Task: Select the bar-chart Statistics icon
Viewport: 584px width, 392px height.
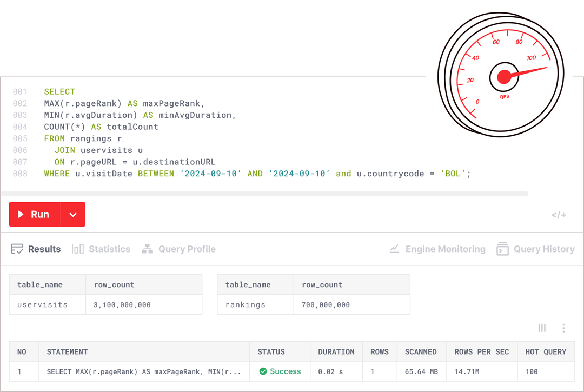Action: [x=77, y=249]
